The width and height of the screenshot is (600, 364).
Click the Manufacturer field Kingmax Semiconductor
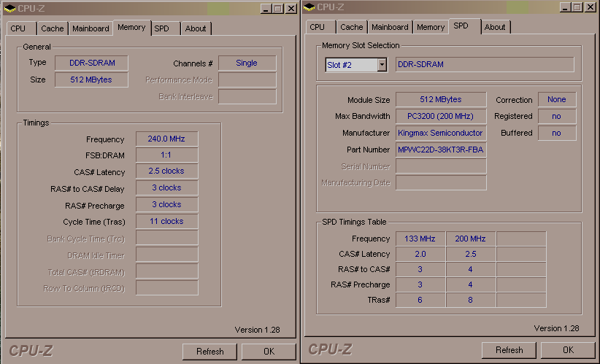click(x=441, y=133)
